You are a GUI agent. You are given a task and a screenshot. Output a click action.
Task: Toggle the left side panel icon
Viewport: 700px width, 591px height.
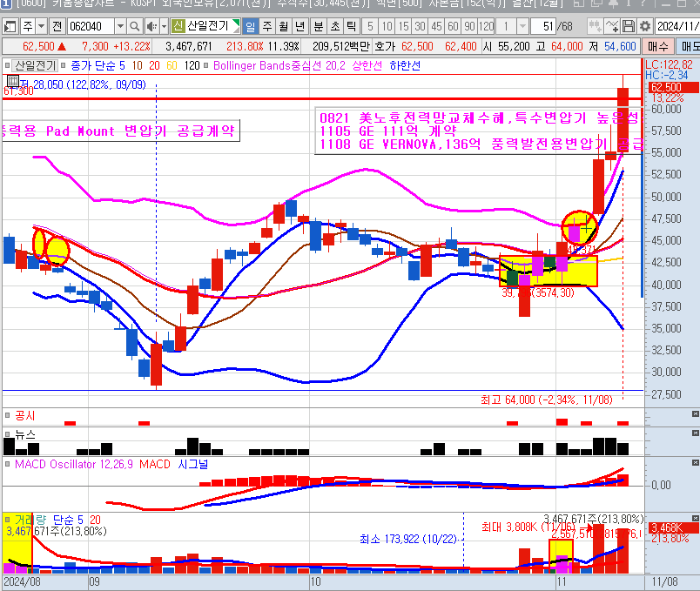pyautogui.click(x=10, y=26)
